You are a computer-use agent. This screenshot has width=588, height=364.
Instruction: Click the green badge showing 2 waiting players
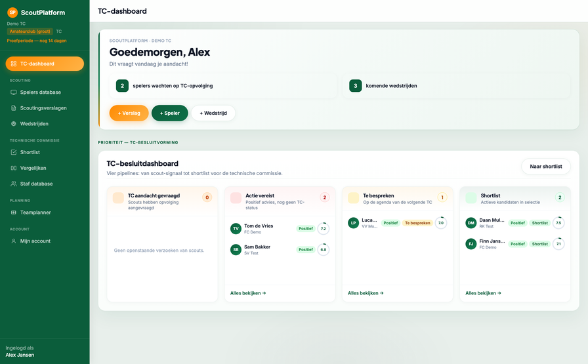tap(122, 86)
